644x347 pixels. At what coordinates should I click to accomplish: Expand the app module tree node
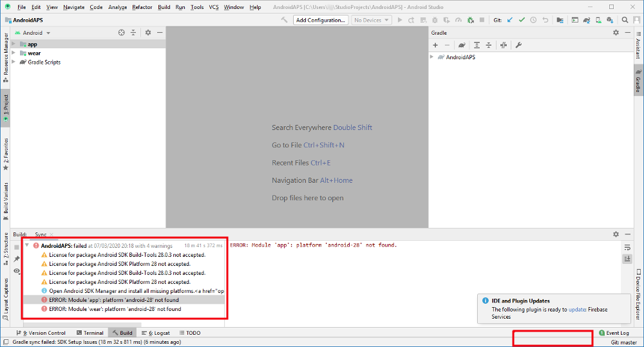pos(14,44)
